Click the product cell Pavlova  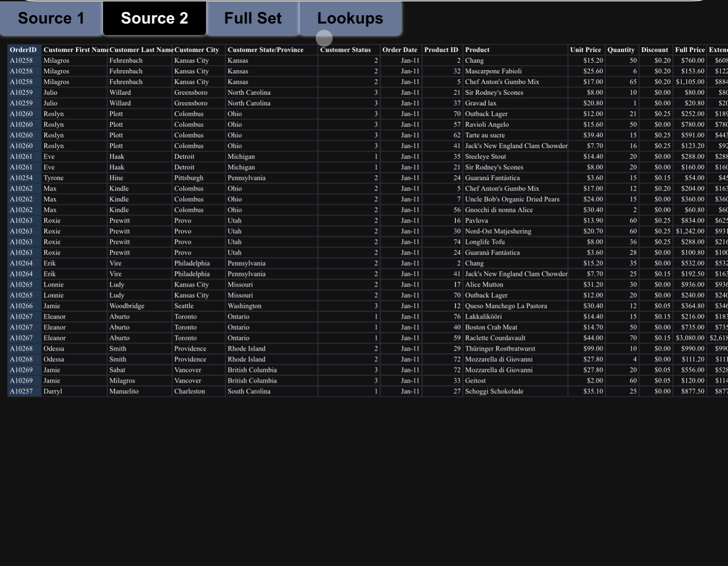tap(515, 221)
